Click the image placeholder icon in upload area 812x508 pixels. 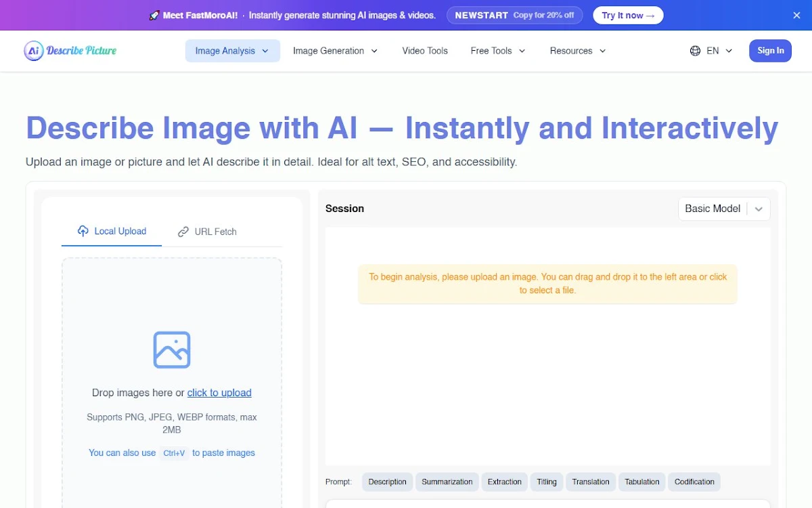coord(172,350)
